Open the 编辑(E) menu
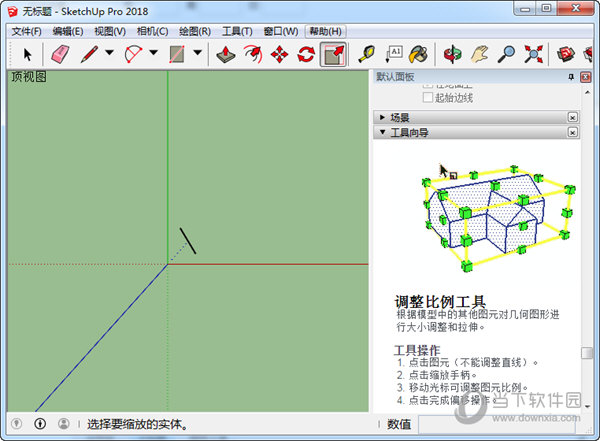This screenshot has width=600, height=441. click(x=68, y=31)
